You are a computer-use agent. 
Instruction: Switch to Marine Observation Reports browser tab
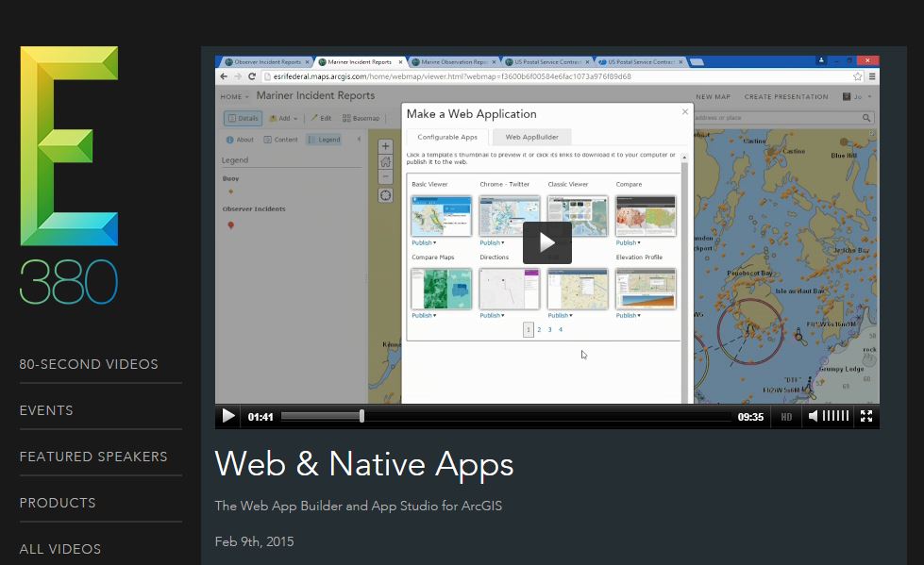coord(453,62)
